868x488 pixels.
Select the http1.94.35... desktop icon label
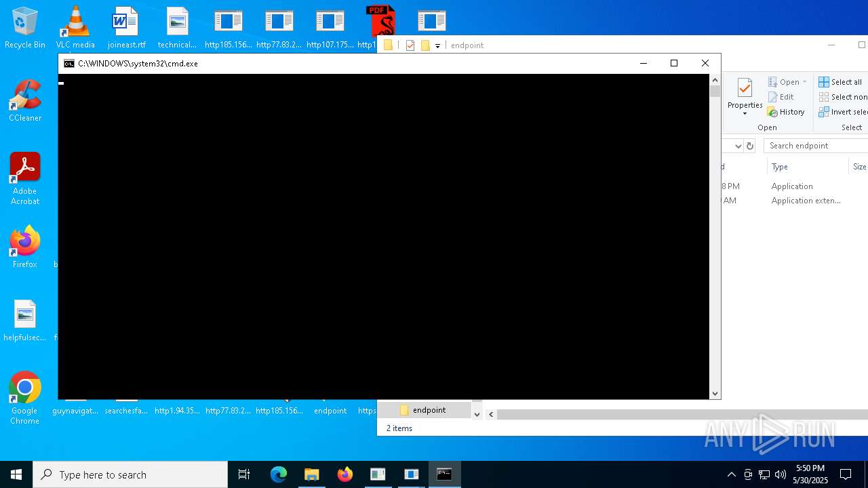(177, 411)
